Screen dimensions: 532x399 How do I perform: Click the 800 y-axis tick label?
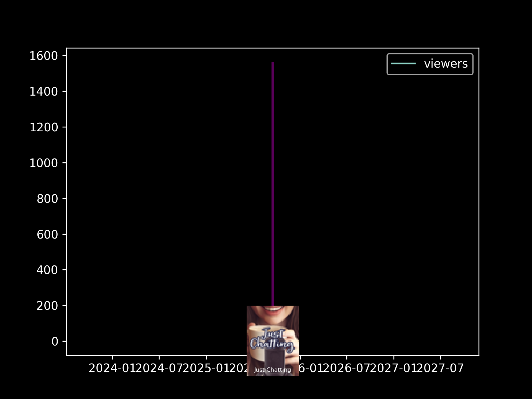click(x=47, y=199)
